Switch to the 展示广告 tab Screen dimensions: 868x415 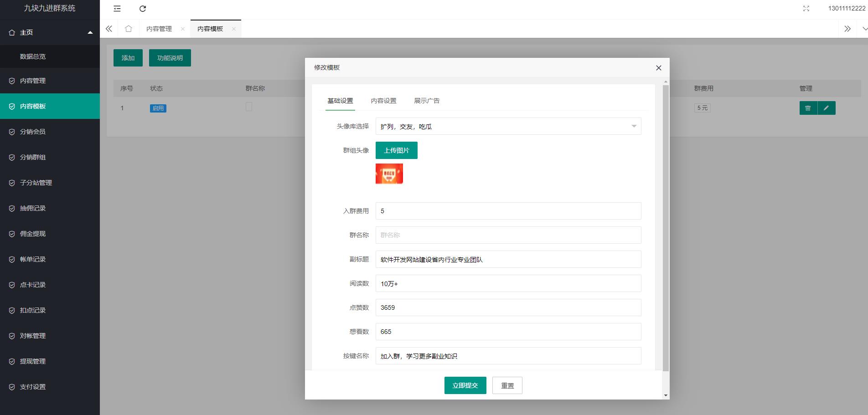tap(427, 101)
